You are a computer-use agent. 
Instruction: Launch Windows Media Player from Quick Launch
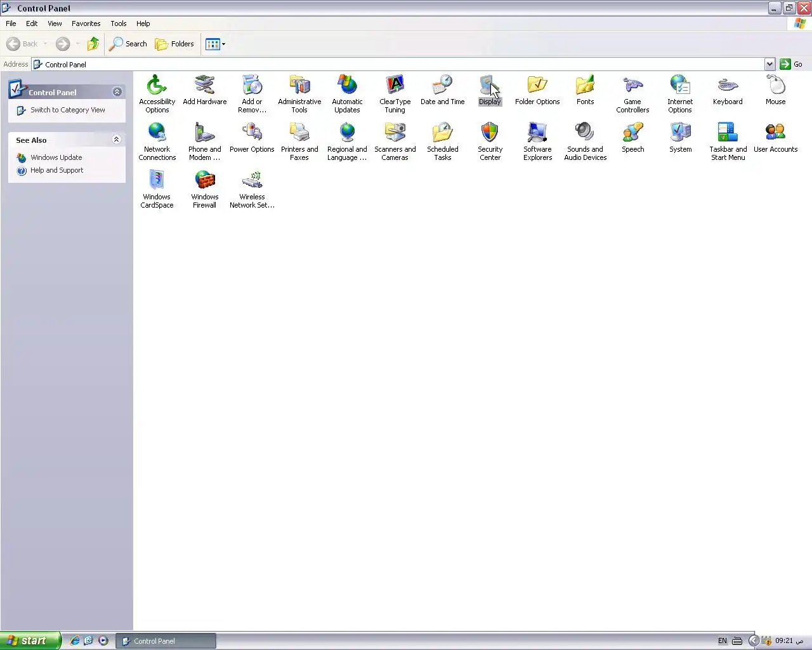coord(103,640)
